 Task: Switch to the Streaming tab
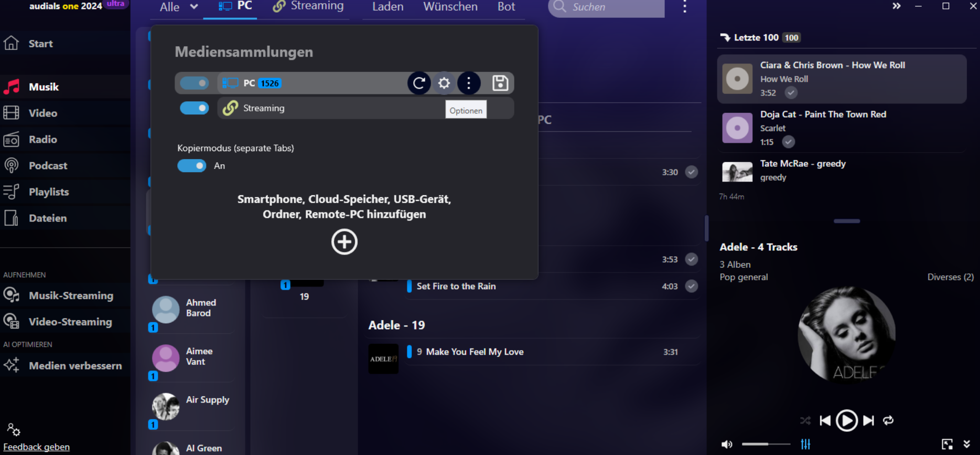[x=309, y=6]
